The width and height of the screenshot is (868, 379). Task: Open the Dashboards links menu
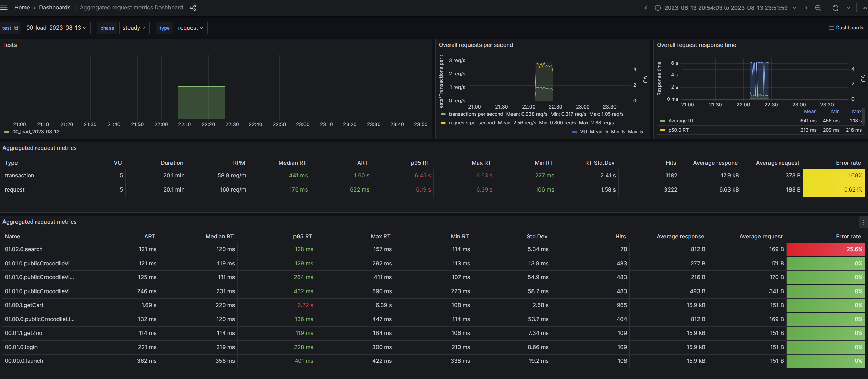click(846, 28)
